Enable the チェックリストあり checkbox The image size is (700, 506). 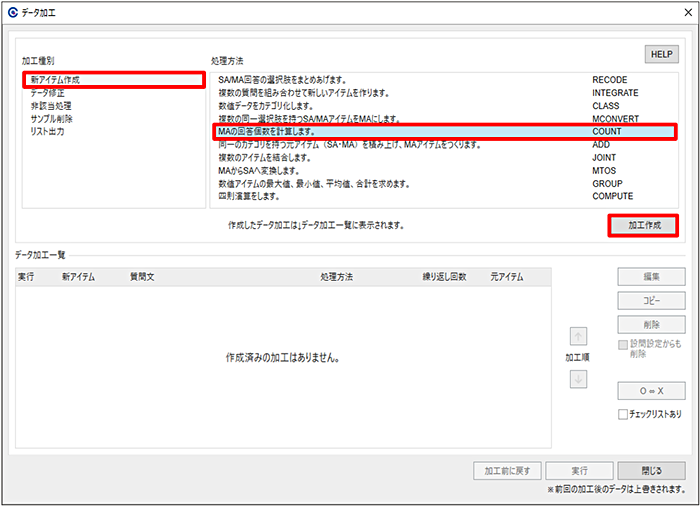coord(623,414)
